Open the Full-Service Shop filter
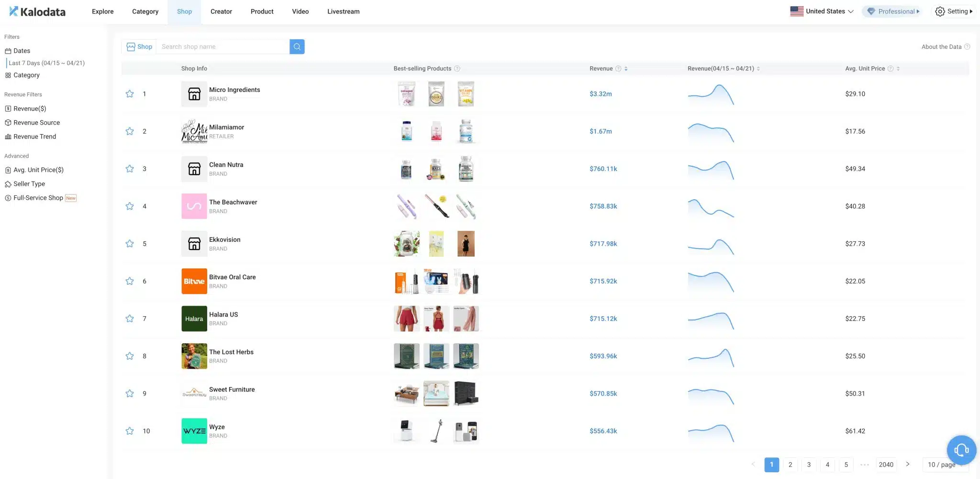The height and width of the screenshot is (479, 980). [x=41, y=198]
